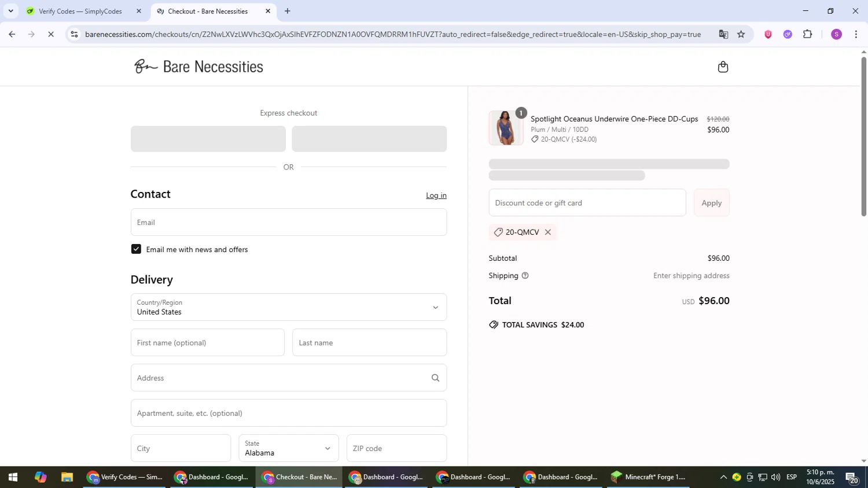Focus the Email input field
Viewport: 868px width, 488px height.
point(288,222)
